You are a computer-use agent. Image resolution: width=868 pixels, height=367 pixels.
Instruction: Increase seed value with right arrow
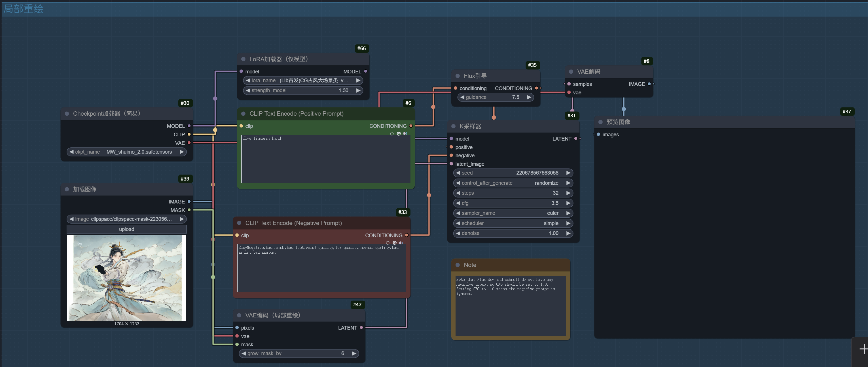coord(568,173)
